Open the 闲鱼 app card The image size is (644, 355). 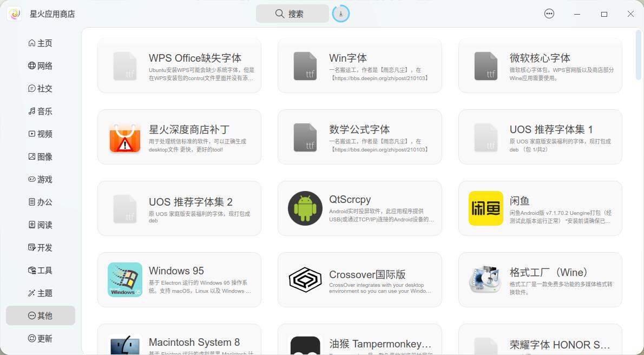click(540, 209)
